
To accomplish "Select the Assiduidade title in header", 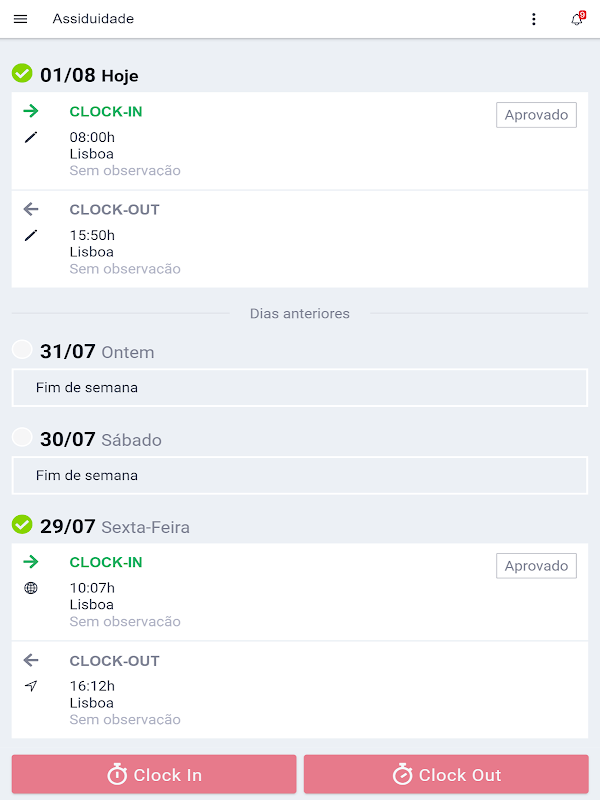I will [x=93, y=19].
